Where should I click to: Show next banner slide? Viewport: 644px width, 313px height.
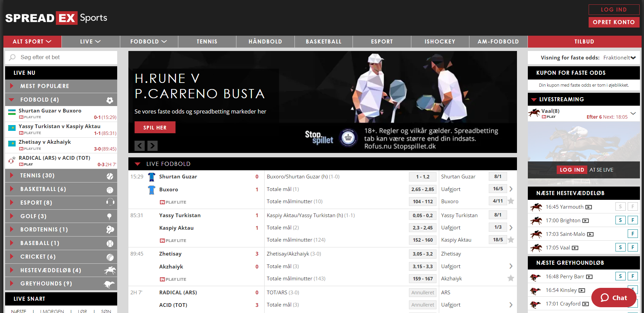[153, 146]
